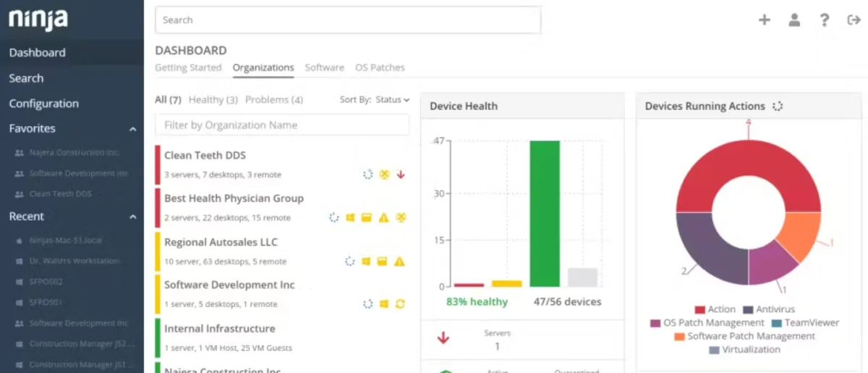Screen dimensions: 868x373
Task: Open Software Development Inc organization row
Action: click(x=282, y=295)
